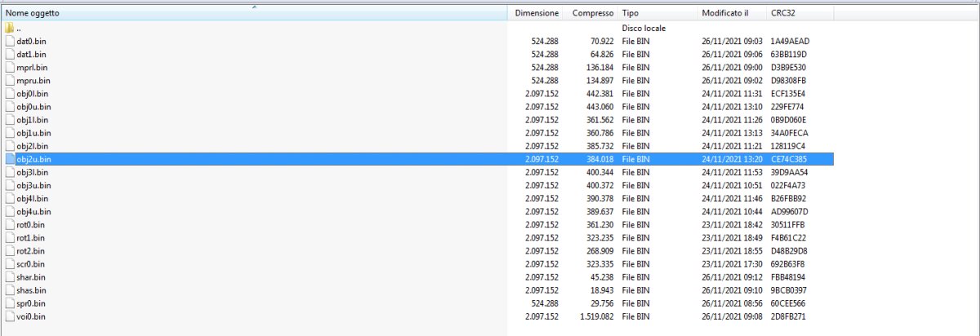Sort by Modificato il column header
980x336 pixels.
(x=733, y=14)
